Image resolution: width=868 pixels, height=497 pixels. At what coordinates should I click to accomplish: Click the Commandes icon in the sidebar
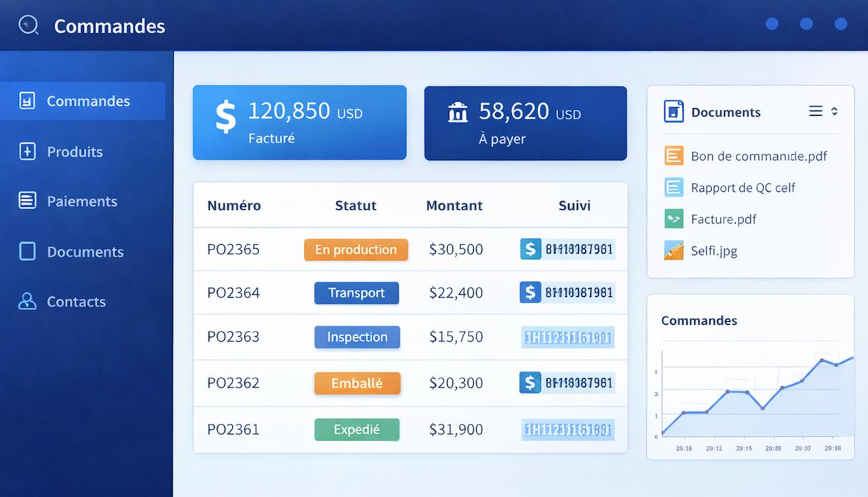[x=27, y=101]
